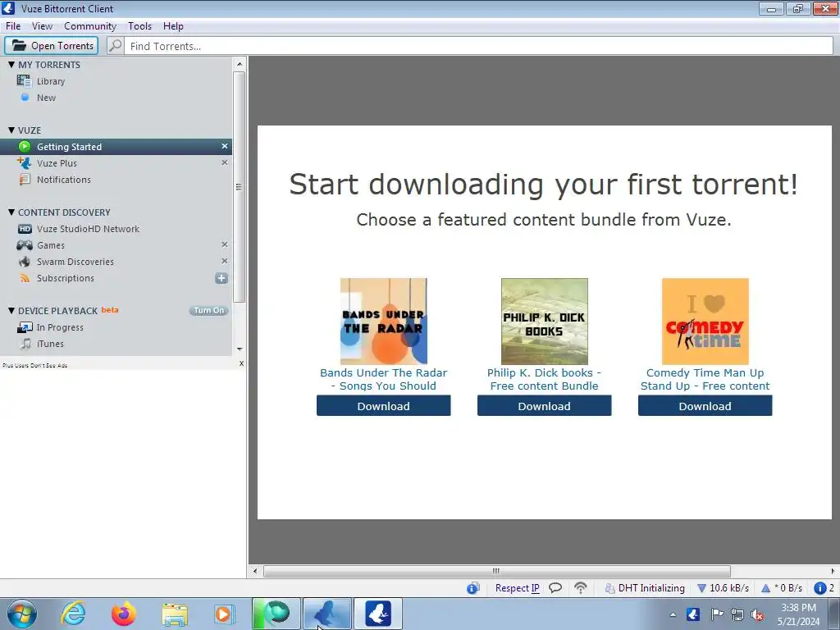The image size is (840, 630).
Task: Click Bands Under The Radar thumbnail
Action: click(x=384, y=322)
